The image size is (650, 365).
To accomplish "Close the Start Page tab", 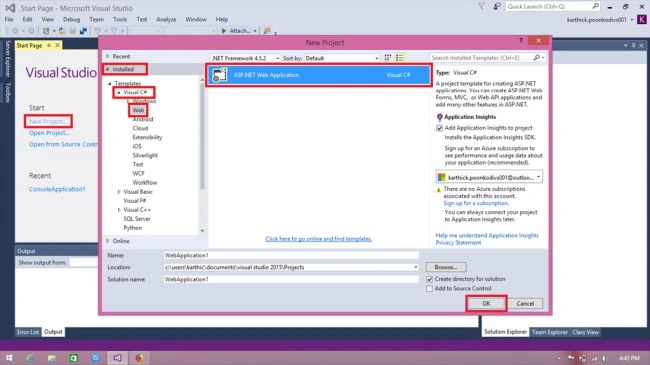I will [x=58, y=45].
